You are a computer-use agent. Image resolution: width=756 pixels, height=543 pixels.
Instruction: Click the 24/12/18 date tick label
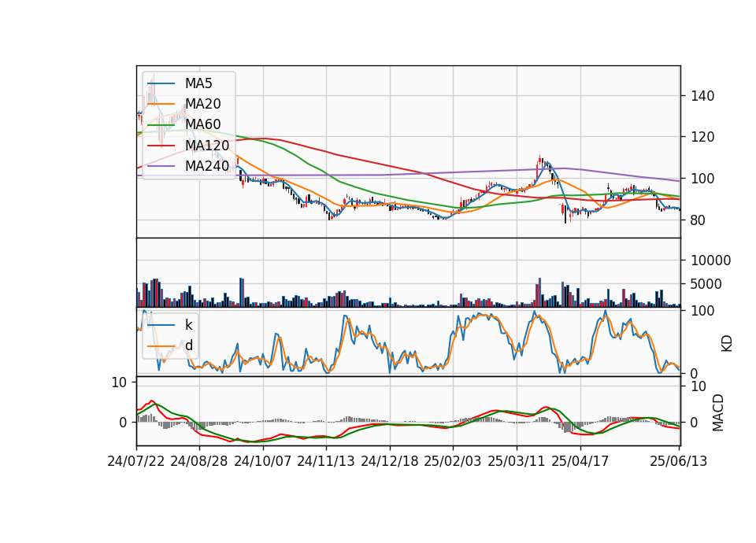coord(390,461)
